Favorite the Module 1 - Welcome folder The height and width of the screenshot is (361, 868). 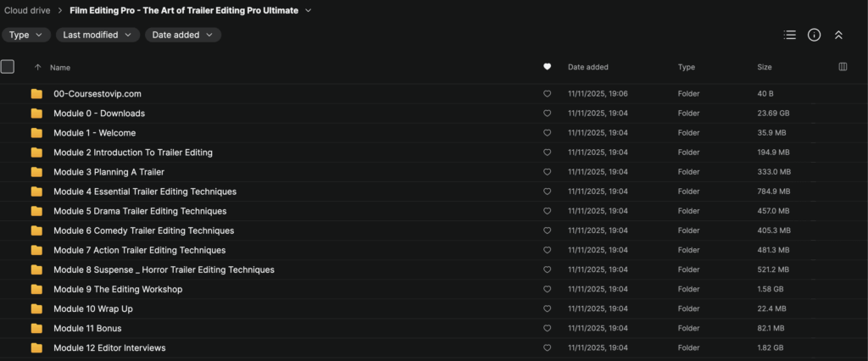(x=547, y=133)
